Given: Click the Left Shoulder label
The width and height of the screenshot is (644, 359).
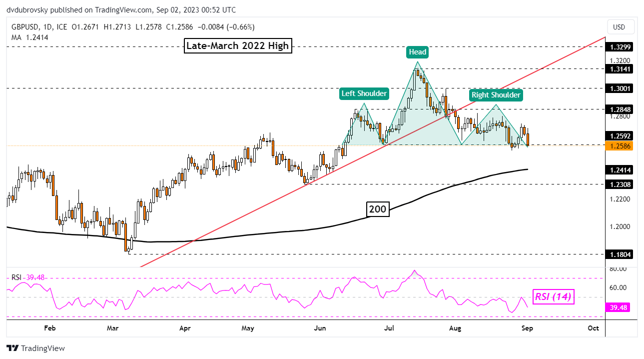Looking at the screenshot, I should [x=364, y=93].
